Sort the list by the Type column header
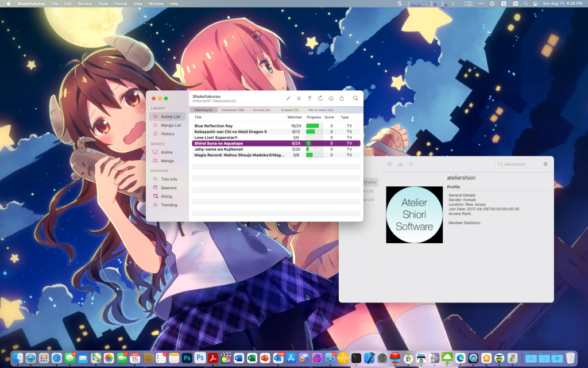The width and height of the screenshot is (588, 368). coord(345,117)
